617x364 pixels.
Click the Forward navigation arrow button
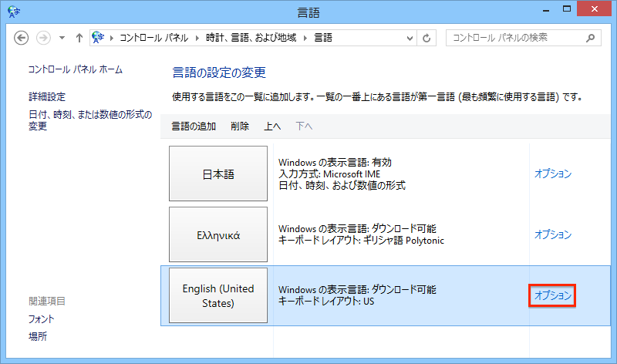43,38
